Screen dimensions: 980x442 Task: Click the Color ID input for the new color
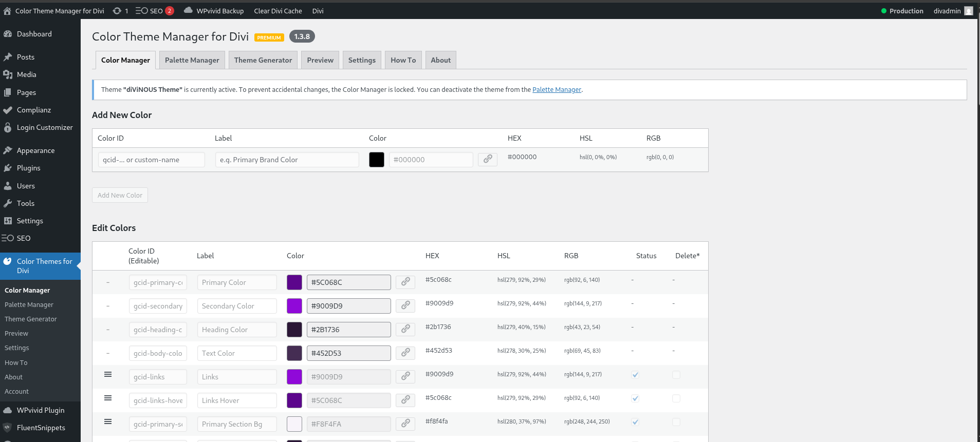click(x=152, y=160)
